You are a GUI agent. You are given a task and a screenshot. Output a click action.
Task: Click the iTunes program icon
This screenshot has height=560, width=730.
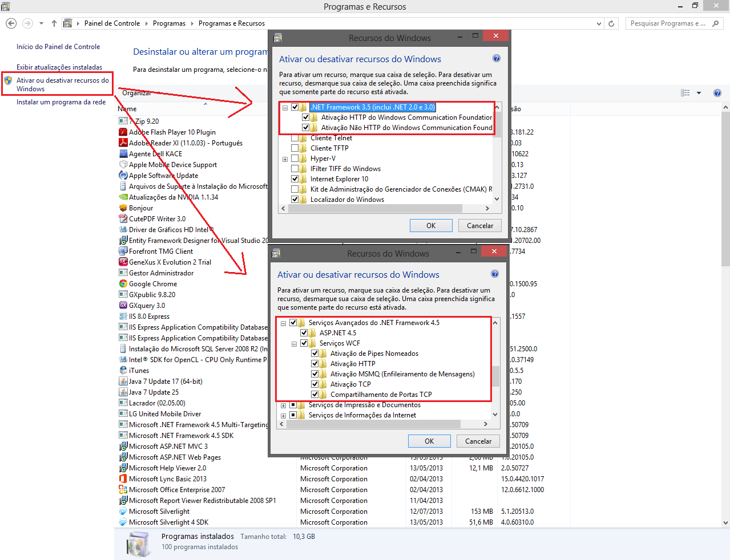pos(123,370)
